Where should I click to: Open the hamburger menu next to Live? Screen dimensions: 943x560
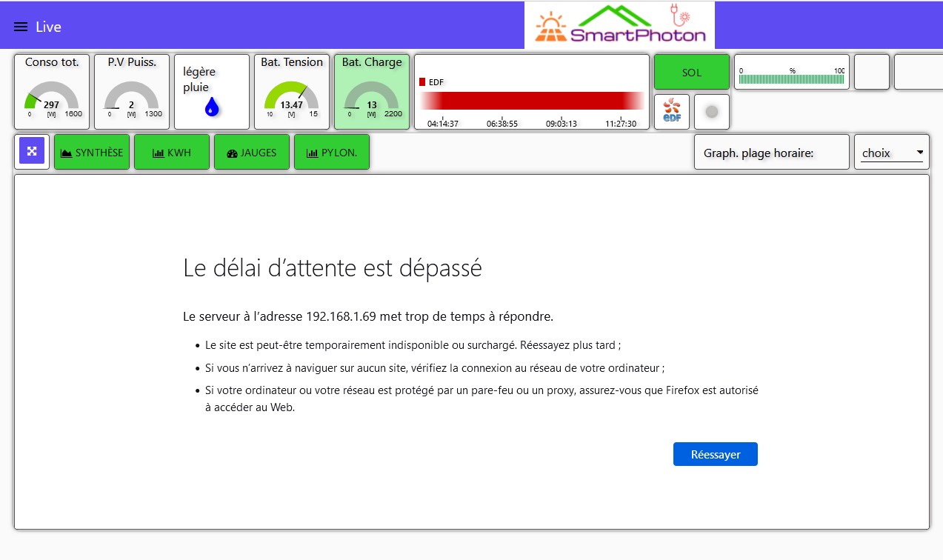pos(21,27)
